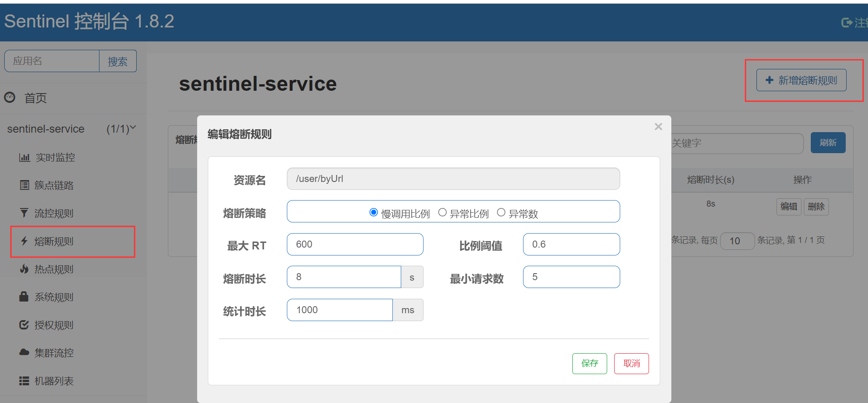Click the lightning bolt icon for 熔断规则
Viewport: 868px width, 403px height.
(x=24, y=241)
